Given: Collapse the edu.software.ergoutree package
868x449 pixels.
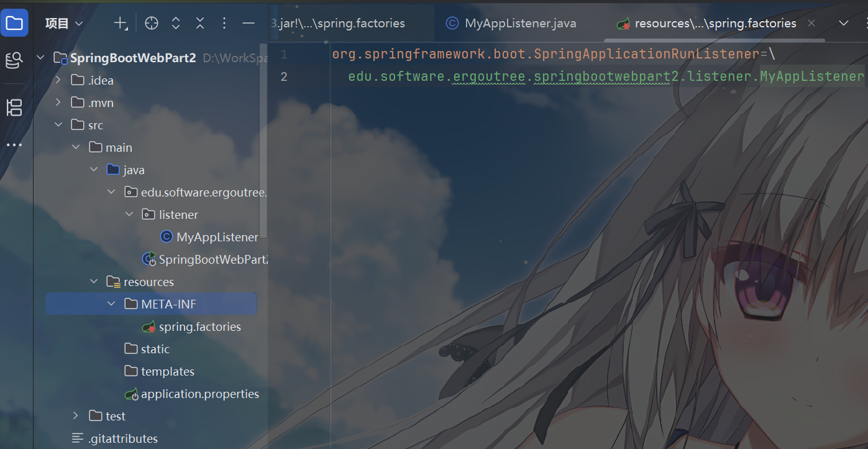Looking at the screenshot, I should pos(111,192).
